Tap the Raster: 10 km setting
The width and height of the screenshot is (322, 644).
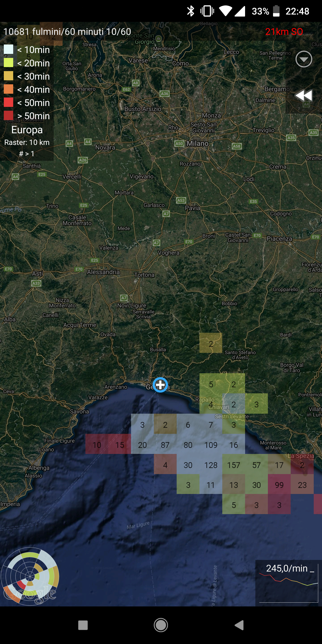[27, 142]
